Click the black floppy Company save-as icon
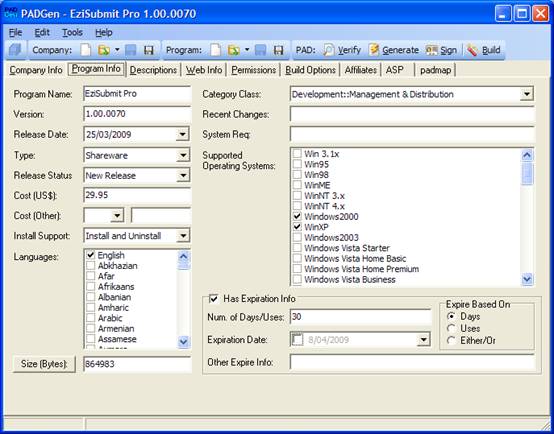The image size is (554, 434). 149,50
